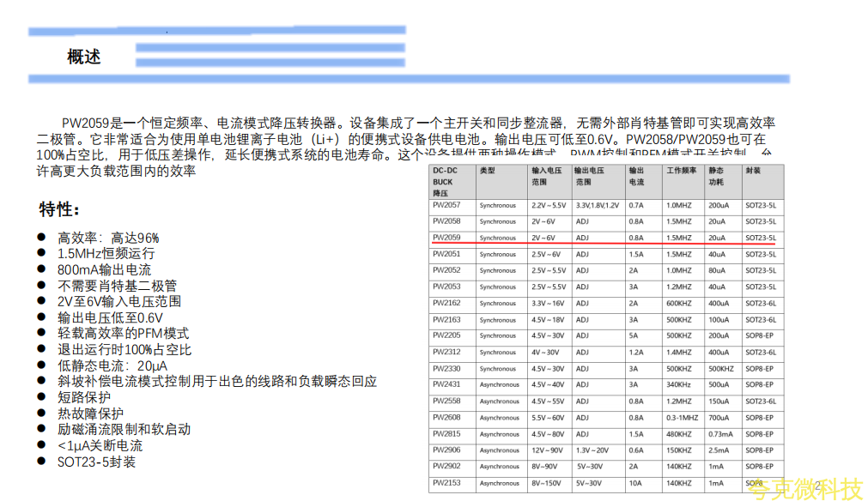Click the 类型 column header

pos(488,171)
